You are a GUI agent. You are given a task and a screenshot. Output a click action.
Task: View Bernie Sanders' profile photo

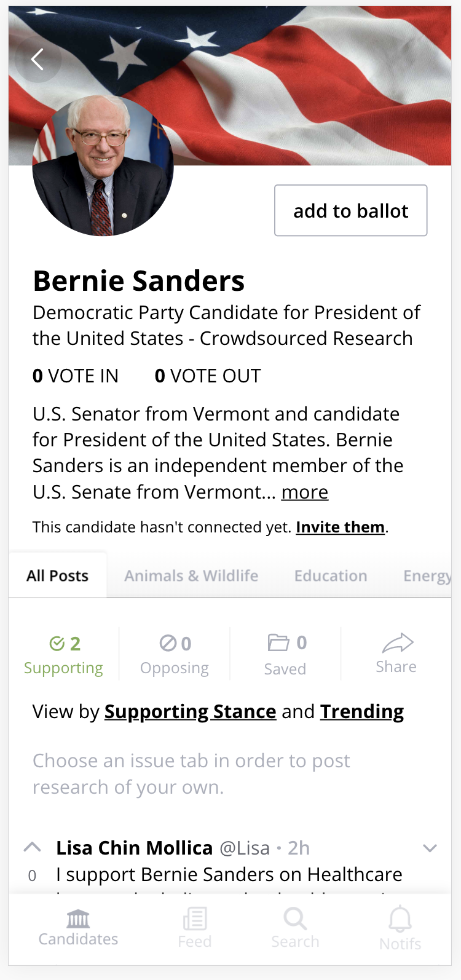click(x=103, y=166)
